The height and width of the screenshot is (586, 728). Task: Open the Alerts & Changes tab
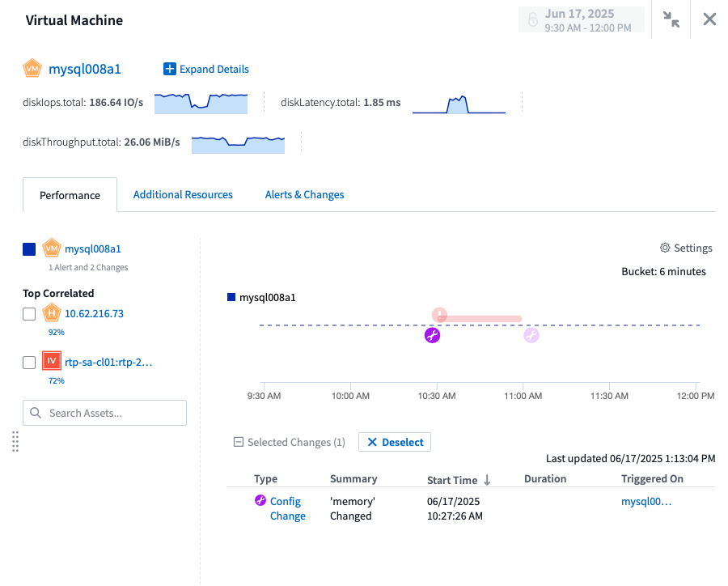click(x=304, y=194)
